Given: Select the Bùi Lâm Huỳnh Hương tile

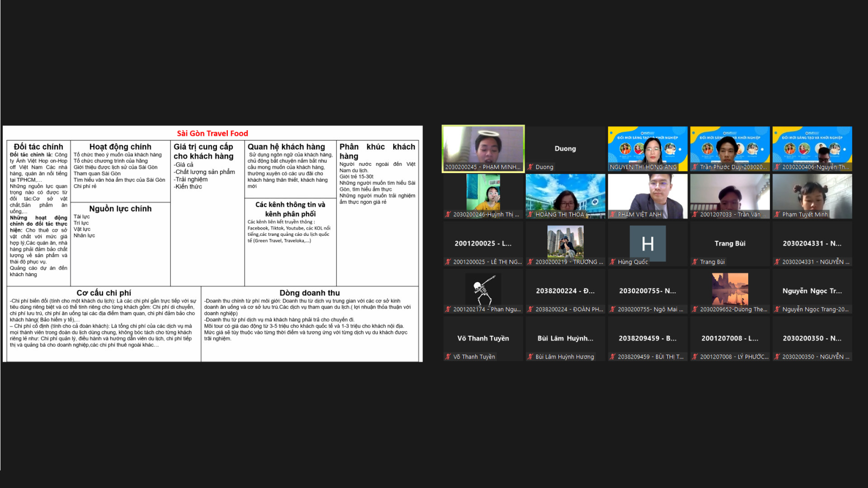Looking at the screenshot, I should 565,338.
